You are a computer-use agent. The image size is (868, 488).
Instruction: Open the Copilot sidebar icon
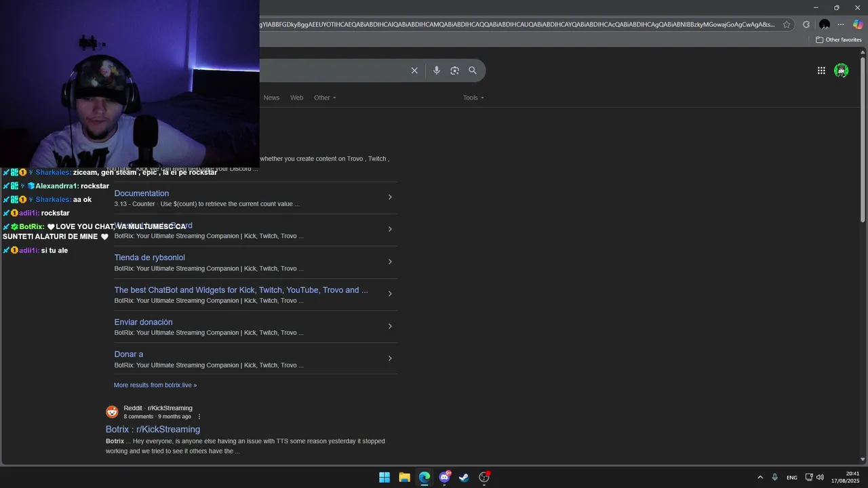858,24
